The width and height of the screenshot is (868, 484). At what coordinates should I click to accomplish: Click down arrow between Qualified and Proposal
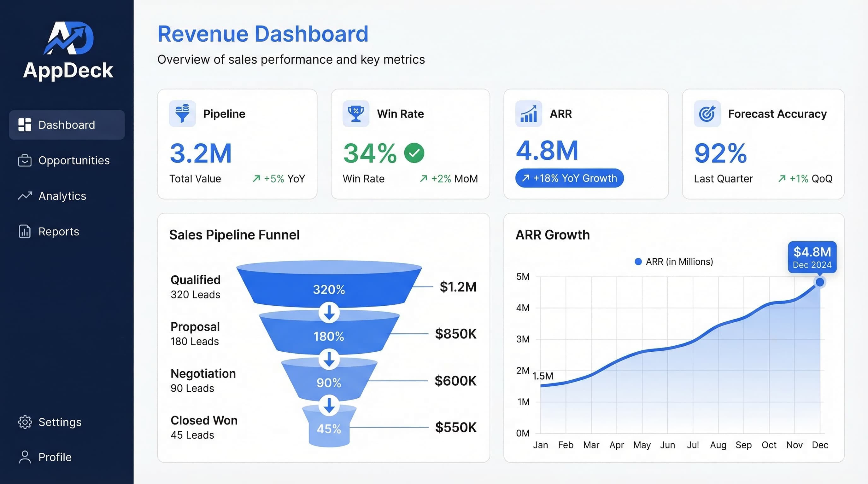click(x=329, y=312)
